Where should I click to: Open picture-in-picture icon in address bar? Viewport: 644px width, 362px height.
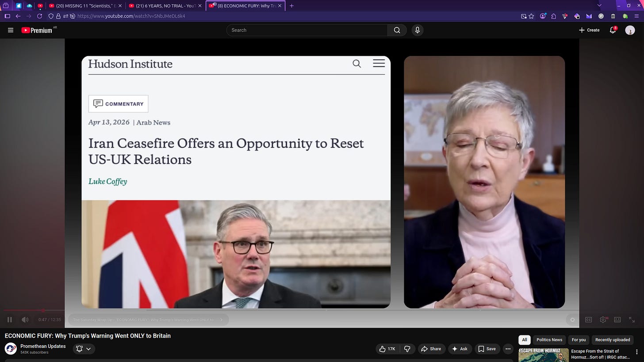[x=524, y=16]
